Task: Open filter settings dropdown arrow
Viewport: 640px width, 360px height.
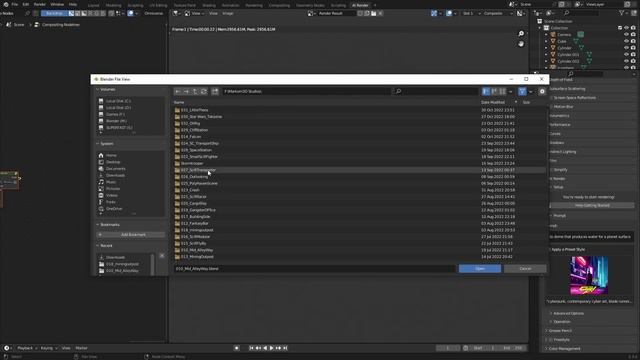Action: pos(531,91)
